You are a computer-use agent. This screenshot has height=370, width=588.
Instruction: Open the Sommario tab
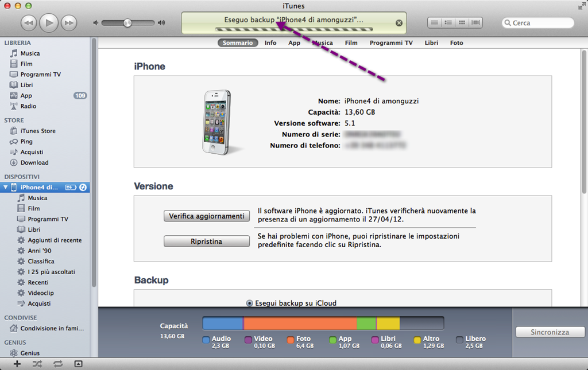(238, 42)
